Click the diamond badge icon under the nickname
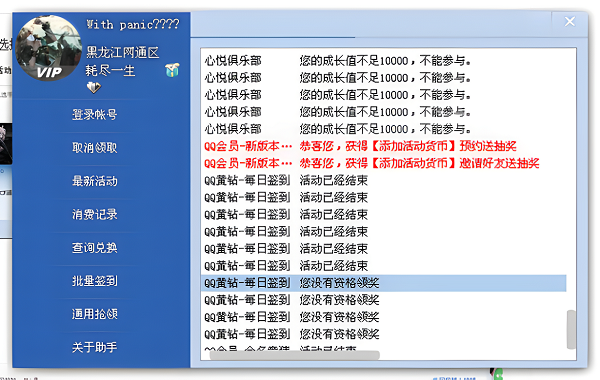 pyautogui.click(x=94, y=88)
